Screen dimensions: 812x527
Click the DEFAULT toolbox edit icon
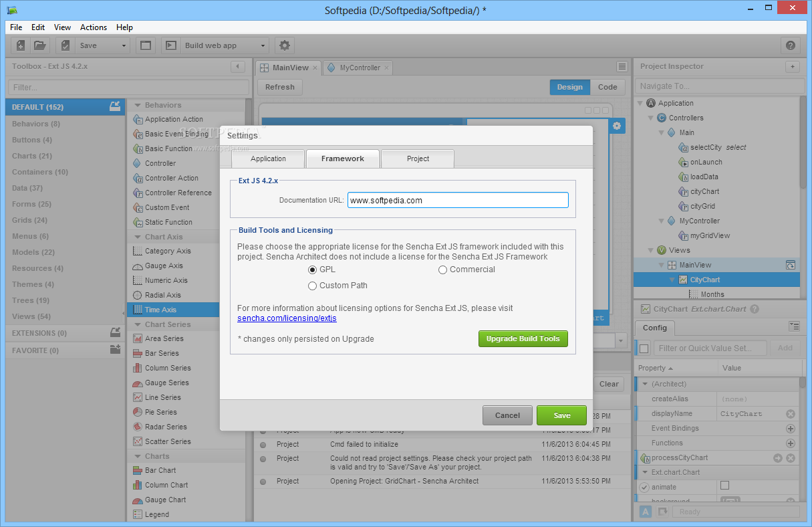pyautogui.click(x=115, y=107)
